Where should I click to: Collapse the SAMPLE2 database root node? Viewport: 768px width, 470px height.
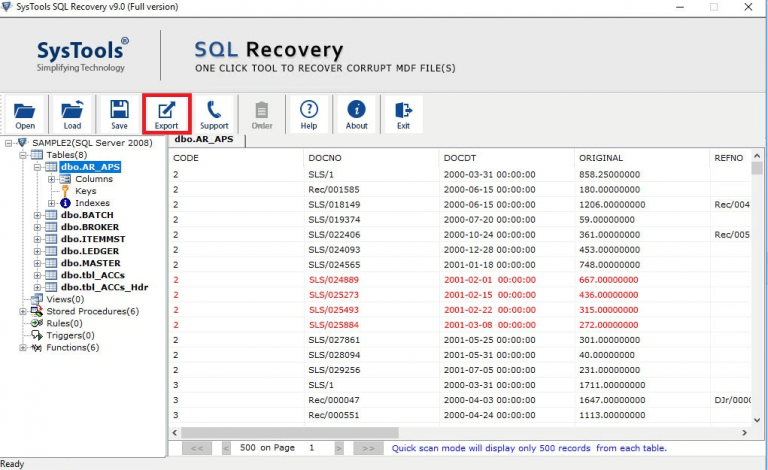coord(8,143)
